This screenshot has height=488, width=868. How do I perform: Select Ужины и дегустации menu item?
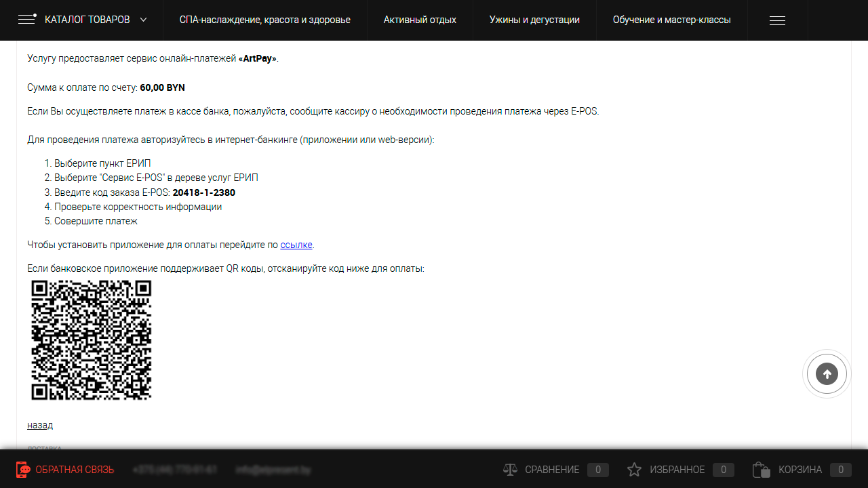(x=534, y=20)
